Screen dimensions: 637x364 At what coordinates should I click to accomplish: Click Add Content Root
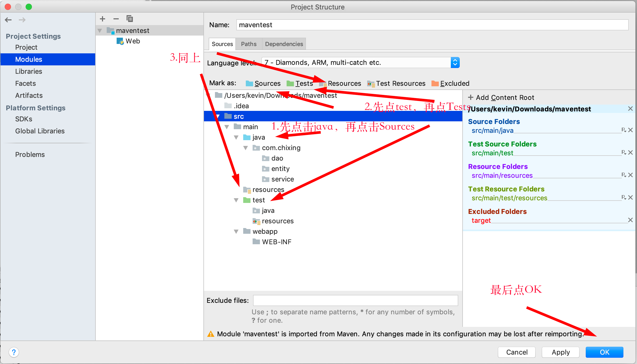(501, 98)
